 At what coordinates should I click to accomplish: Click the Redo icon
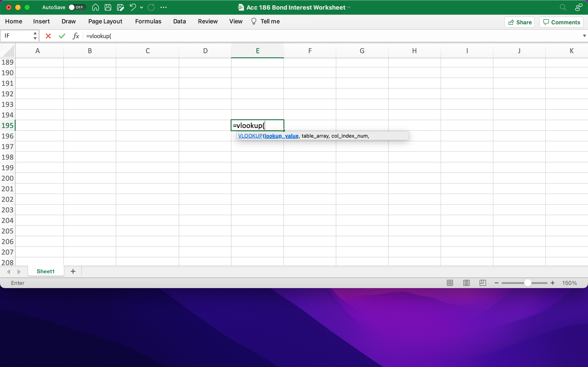pyautogui.click(x=152, y=7)
